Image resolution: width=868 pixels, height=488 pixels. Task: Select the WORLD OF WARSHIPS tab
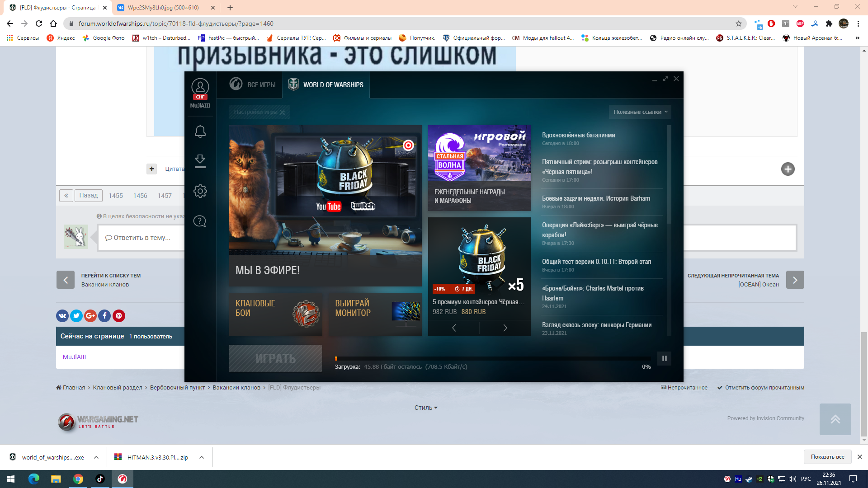[x=326, y=84]
